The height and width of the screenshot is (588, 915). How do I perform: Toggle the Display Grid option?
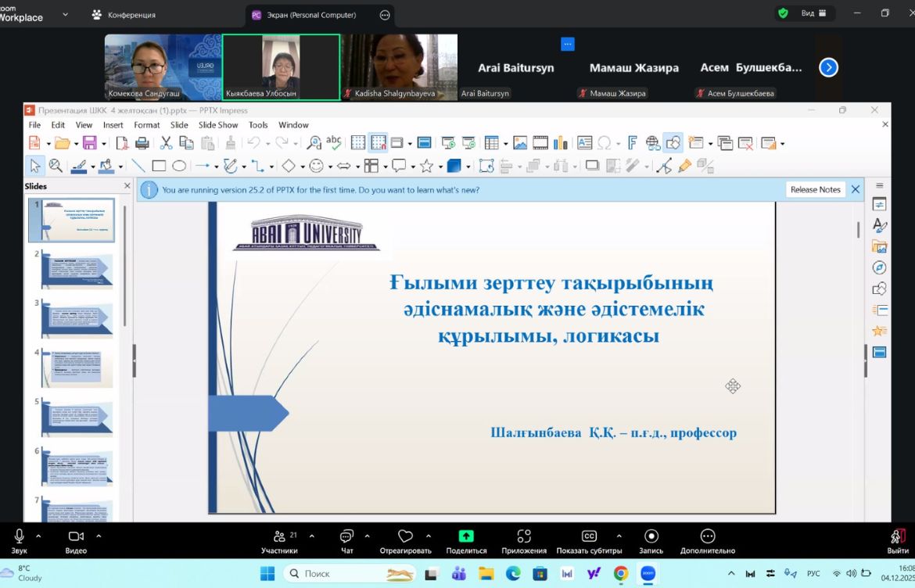pos(358,143)
